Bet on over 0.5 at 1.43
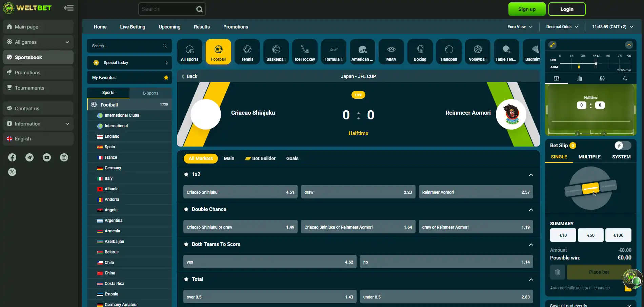The image size is (644, 307). (270, 297)
